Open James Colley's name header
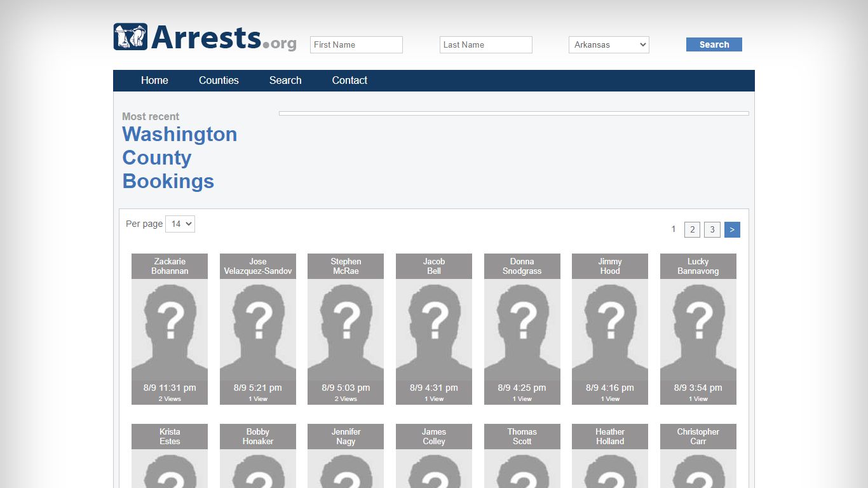The width and height of the screenshot is (868, 488). (434, 437)
